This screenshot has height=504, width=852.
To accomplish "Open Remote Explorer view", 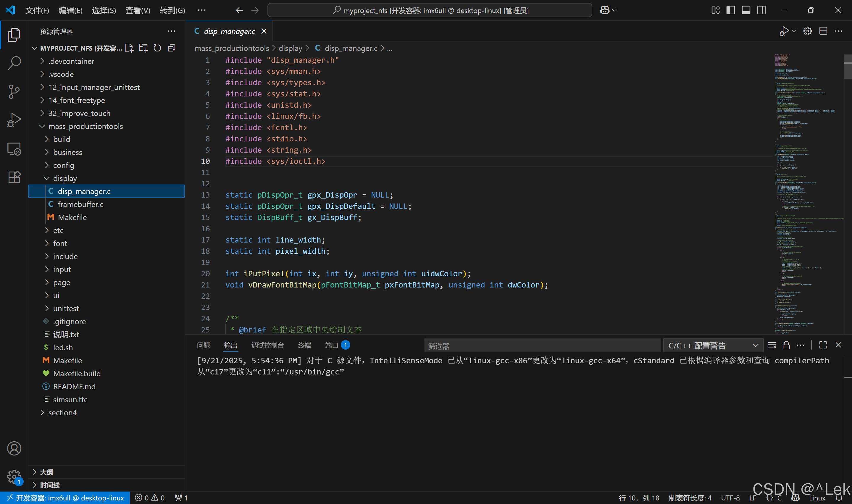I will click(x=14, y=149).
